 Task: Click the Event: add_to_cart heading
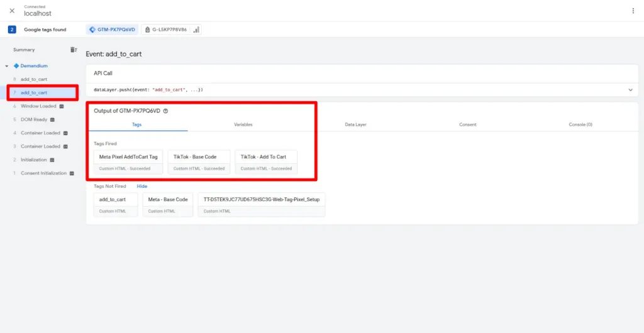114,54
